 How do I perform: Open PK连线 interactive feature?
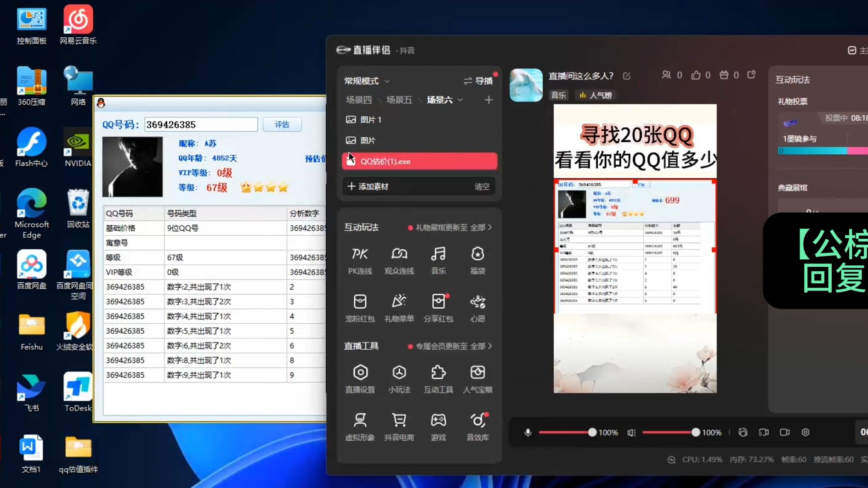point(360,260)
